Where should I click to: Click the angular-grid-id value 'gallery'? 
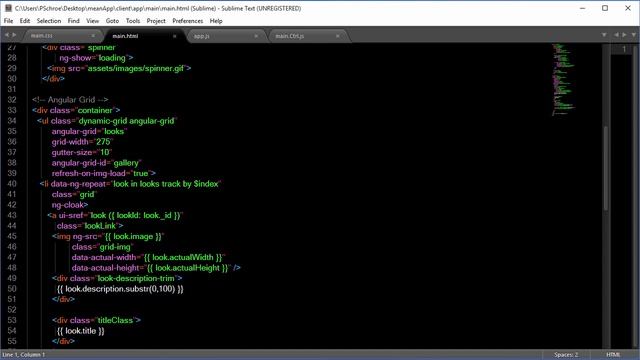(126, 163)
